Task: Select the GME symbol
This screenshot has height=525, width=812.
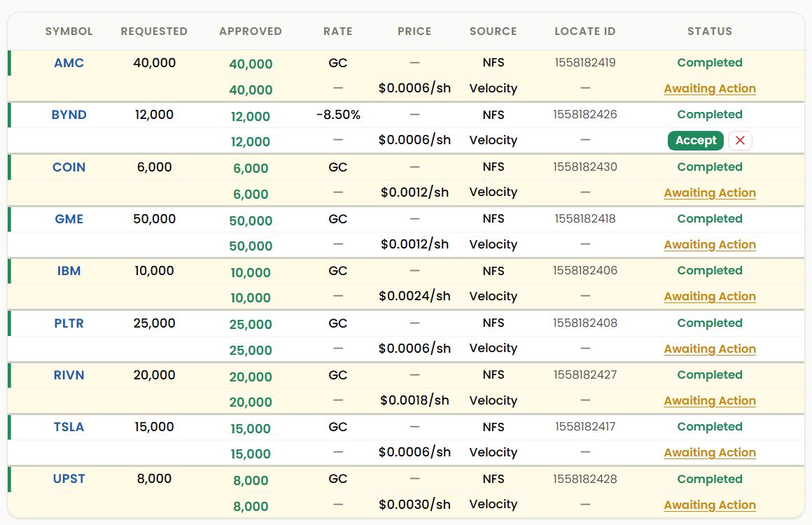Action: tap(69, 219)
